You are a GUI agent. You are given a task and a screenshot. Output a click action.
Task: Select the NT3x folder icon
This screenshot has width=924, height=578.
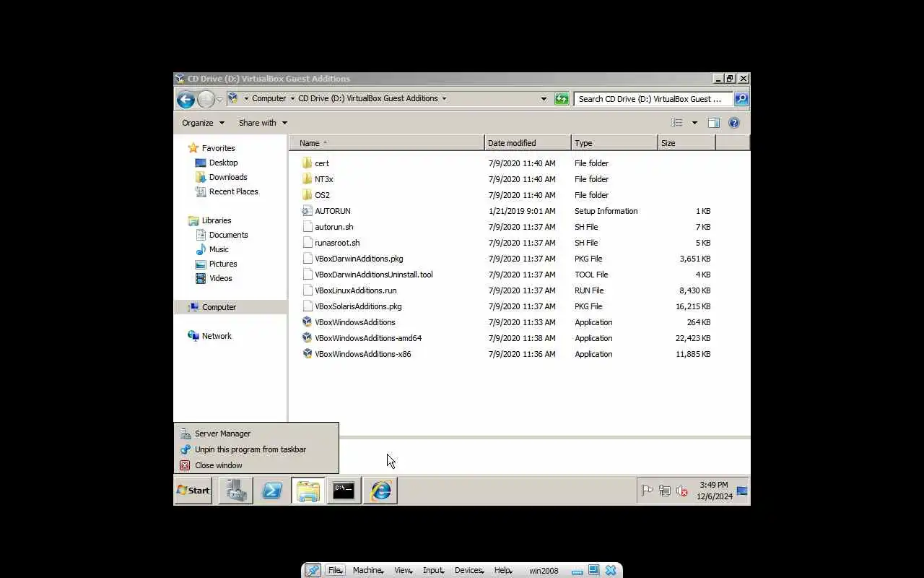point(307,179)
